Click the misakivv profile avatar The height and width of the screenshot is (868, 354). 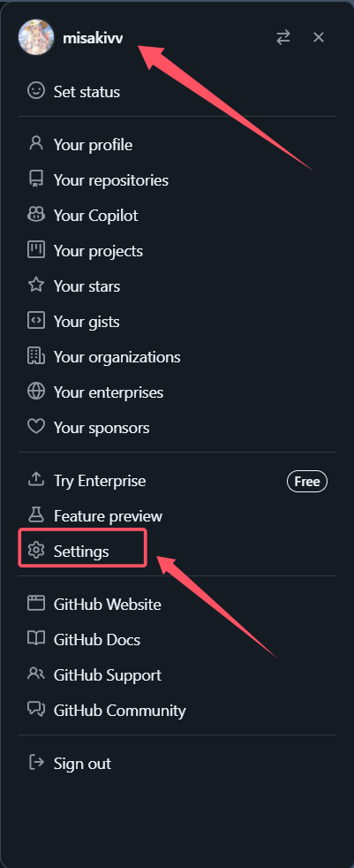(36, 37)
